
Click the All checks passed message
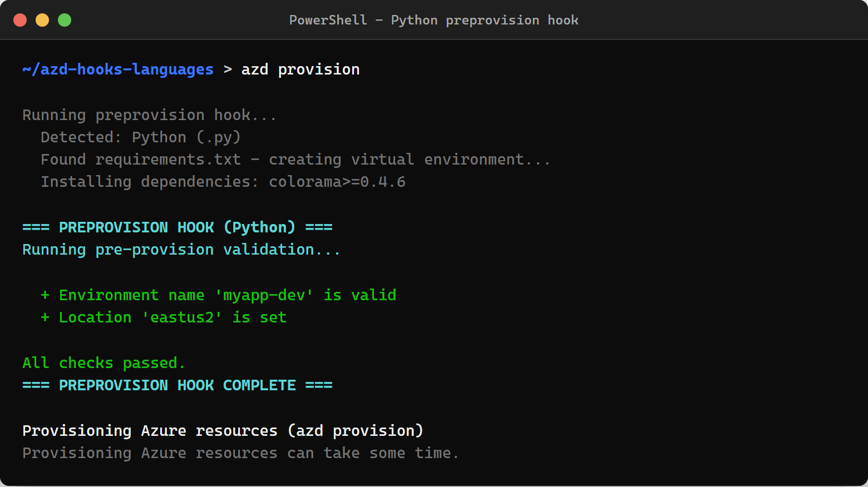click(103, 362)
